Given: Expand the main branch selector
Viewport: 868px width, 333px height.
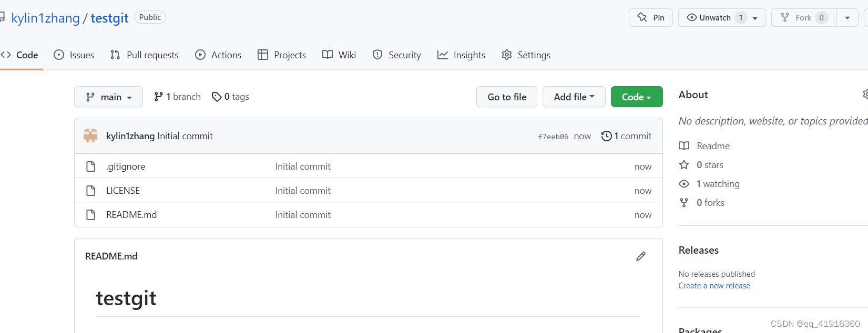Looking at the screenshot, I should pos(108,97).
